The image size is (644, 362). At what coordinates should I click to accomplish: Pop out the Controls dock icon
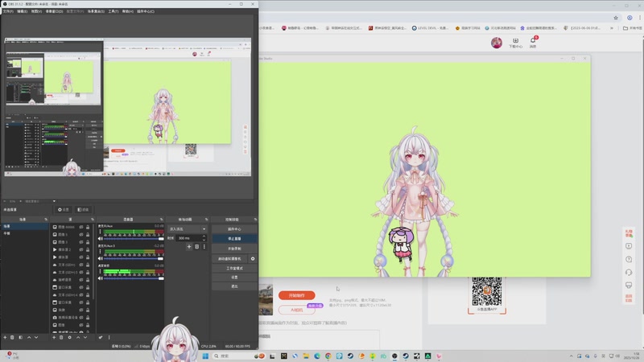(255, 220)
